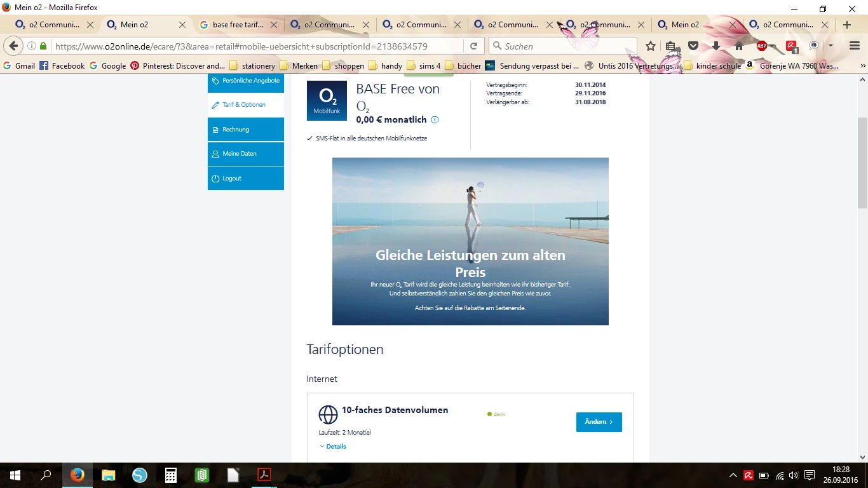The width and height of the screenshot is (868, 488).
Task: Reload the page with the refresh icon
Action: click(x=473, y=46)
